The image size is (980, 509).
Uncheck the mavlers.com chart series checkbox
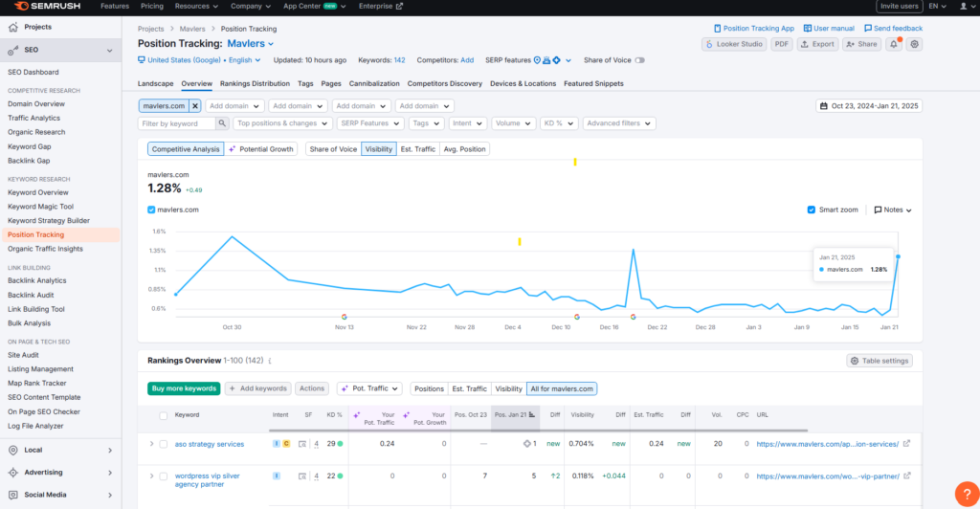(x=151, y=210)
